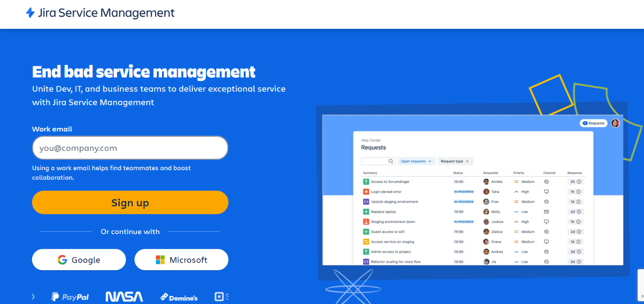Click monitor channel icon in Taha's row

(546, 191)
